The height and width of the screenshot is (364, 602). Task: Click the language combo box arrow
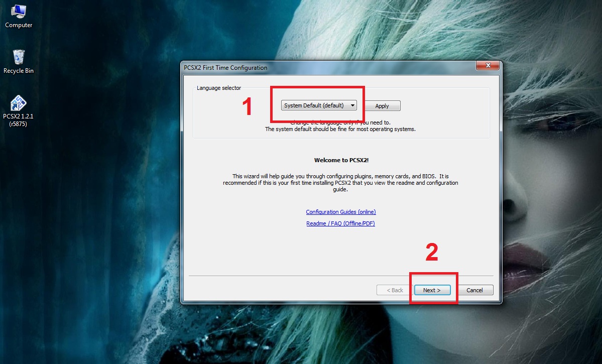[352, 105]
